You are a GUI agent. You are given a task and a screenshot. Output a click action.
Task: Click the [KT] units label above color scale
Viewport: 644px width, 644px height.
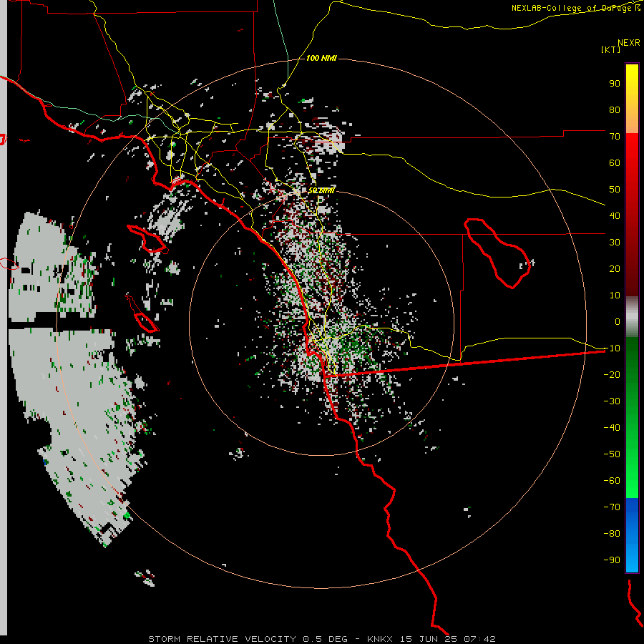610,49
